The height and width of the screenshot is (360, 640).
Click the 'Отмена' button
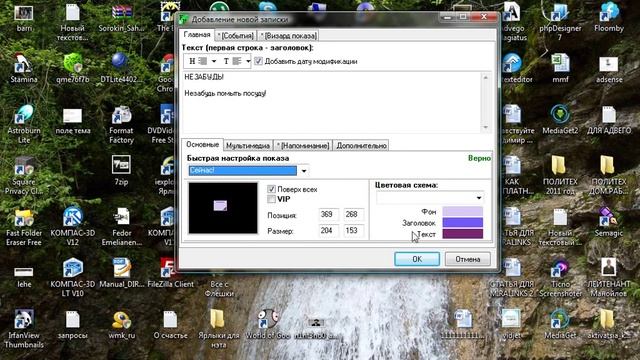click(x=468, y=259)
